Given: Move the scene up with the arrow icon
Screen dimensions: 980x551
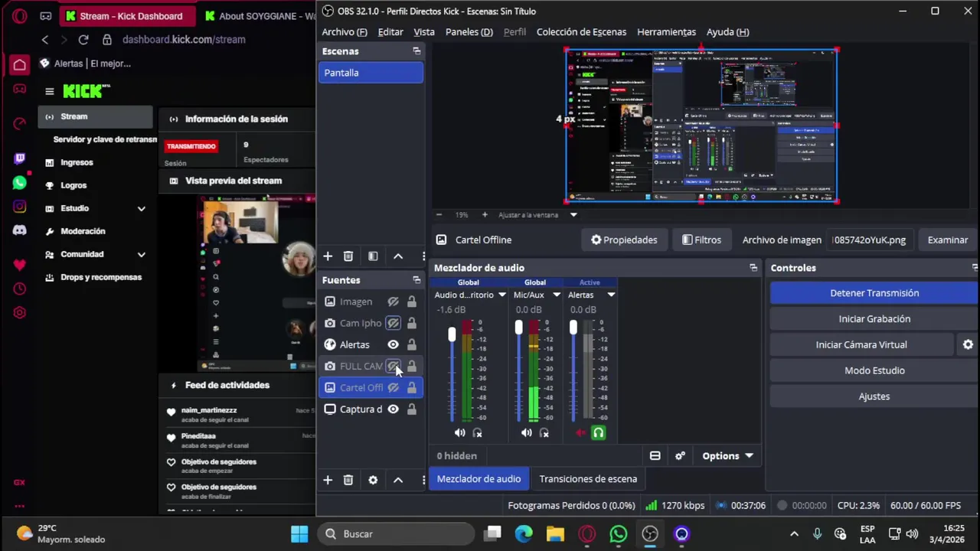Looking at the screenshot, I should click(398, 256).
